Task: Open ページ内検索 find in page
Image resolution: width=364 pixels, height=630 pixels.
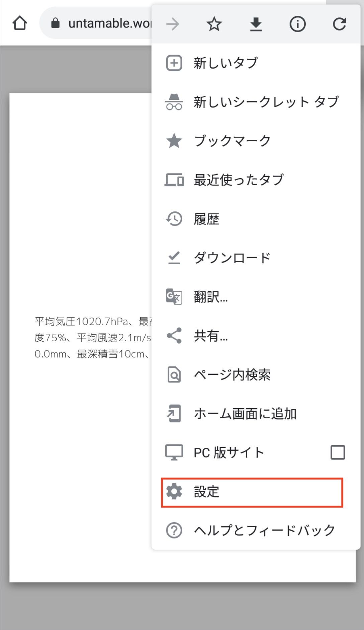Action: [x=232, y=375]
